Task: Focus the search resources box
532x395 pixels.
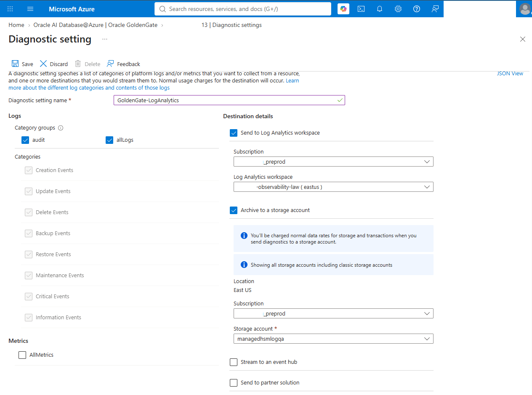Action: coord(243,9)
